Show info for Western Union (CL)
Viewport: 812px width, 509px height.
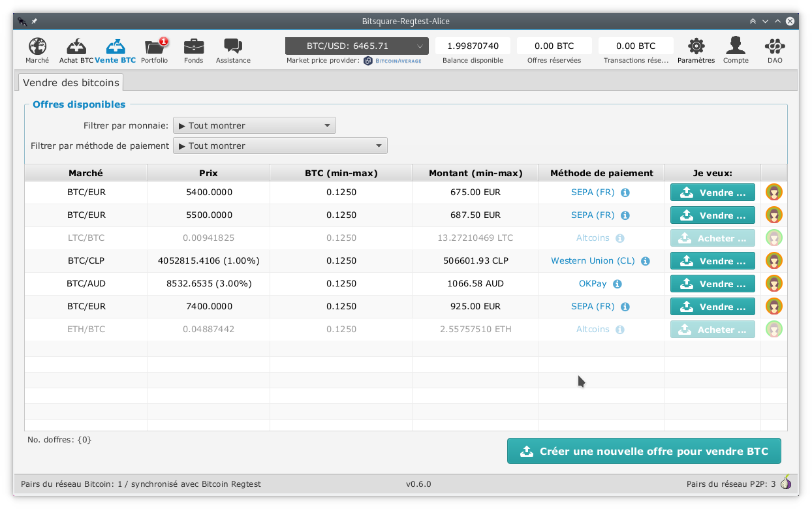pyautogui.click(x=646, y=261)
